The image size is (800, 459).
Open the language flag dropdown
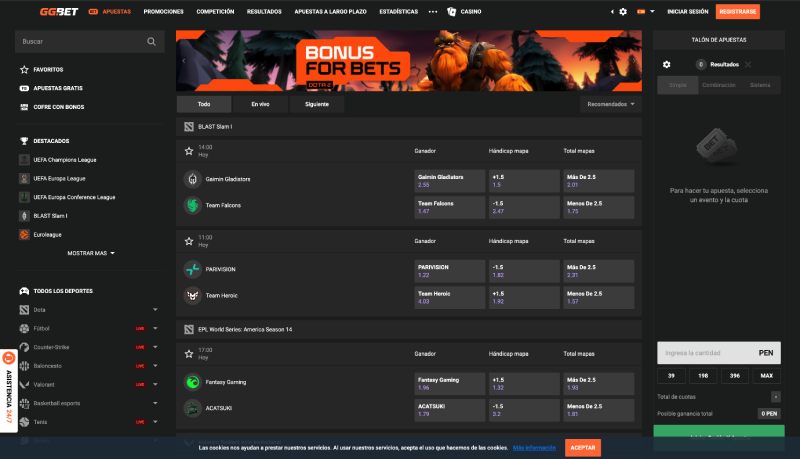[x=645, y=11]
